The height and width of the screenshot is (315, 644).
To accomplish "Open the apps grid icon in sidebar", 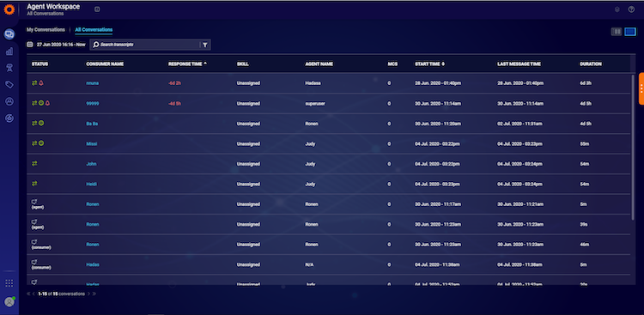I will tap(9, 283).
